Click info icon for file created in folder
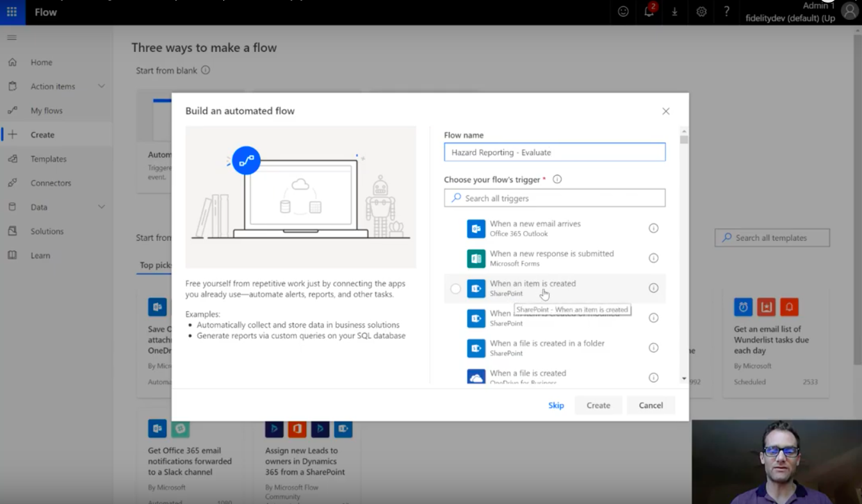Viewport: 862px width, 504px height. (653, 348)
